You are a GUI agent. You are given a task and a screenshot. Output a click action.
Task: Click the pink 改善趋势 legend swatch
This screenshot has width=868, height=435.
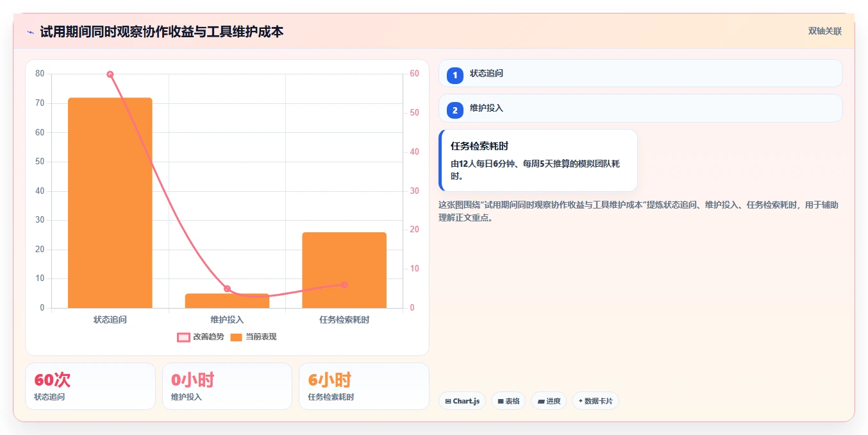[183, 337]
